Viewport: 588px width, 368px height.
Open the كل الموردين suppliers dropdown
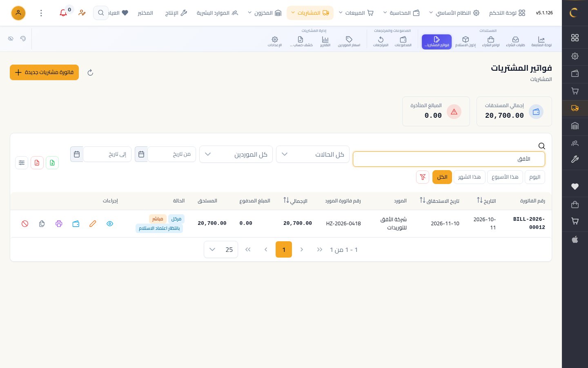pyautogui.click(x=236, y=154)
